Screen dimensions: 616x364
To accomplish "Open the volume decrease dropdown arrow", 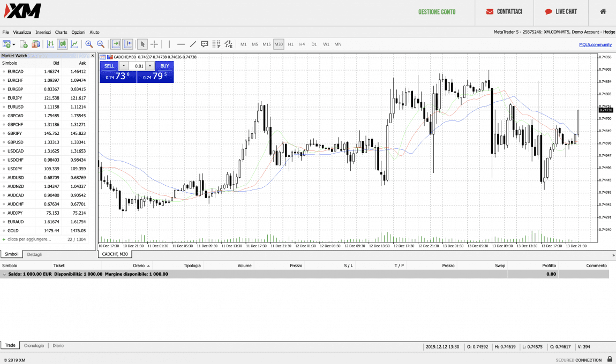I will tap(124, 66).
